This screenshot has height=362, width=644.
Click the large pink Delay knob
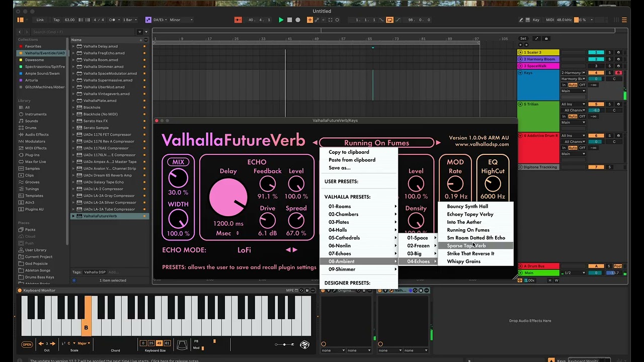(228, 198)
